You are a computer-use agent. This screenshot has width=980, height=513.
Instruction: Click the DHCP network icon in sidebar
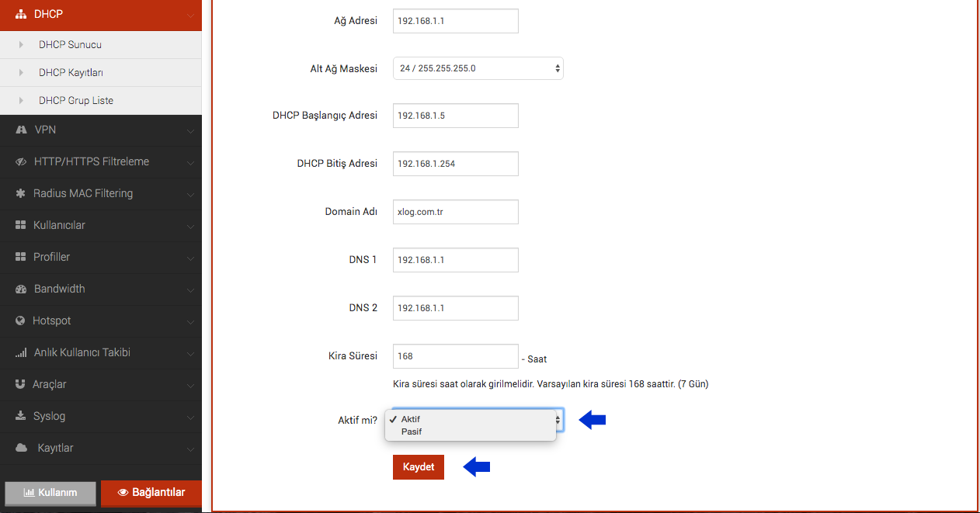(21, 14)
